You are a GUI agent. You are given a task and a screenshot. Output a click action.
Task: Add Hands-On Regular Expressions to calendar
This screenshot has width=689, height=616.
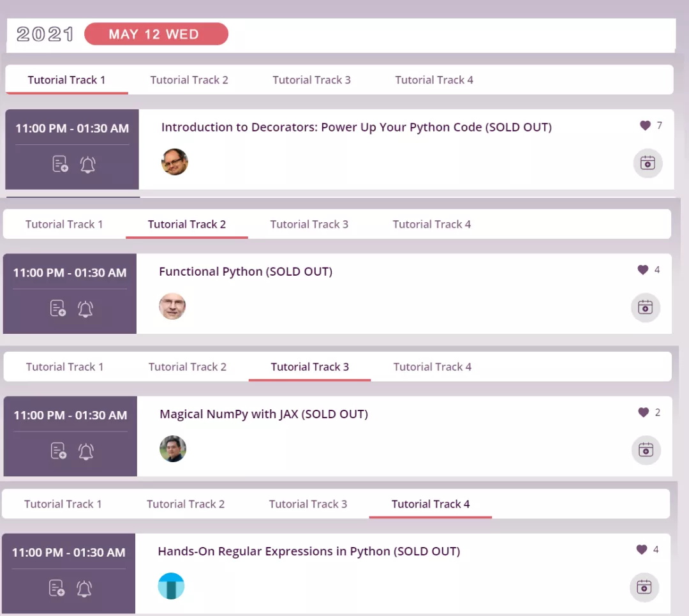pos(644,587)
